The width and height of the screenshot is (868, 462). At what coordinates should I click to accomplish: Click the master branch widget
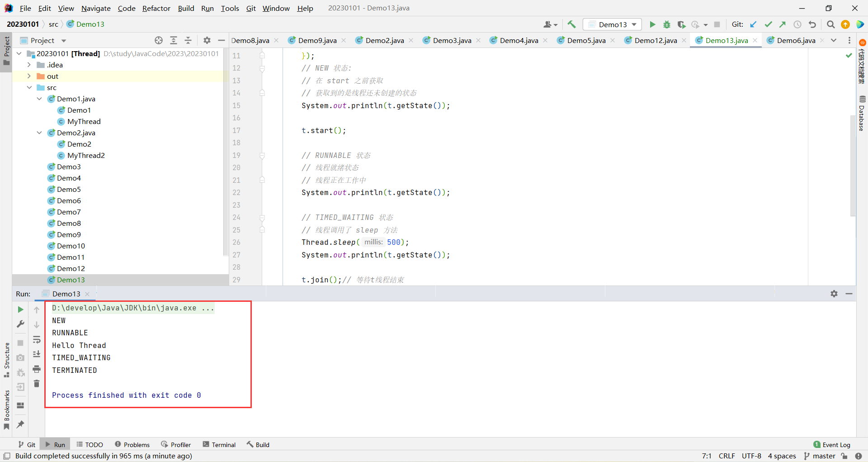(820, 456)
